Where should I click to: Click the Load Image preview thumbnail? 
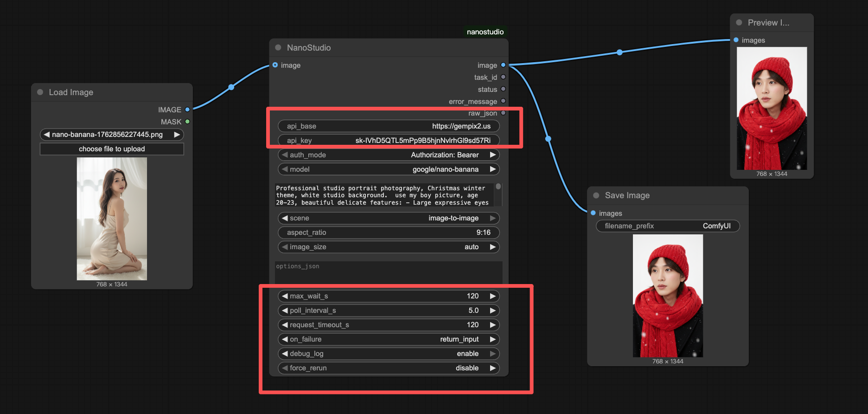[x=112, y=219]
